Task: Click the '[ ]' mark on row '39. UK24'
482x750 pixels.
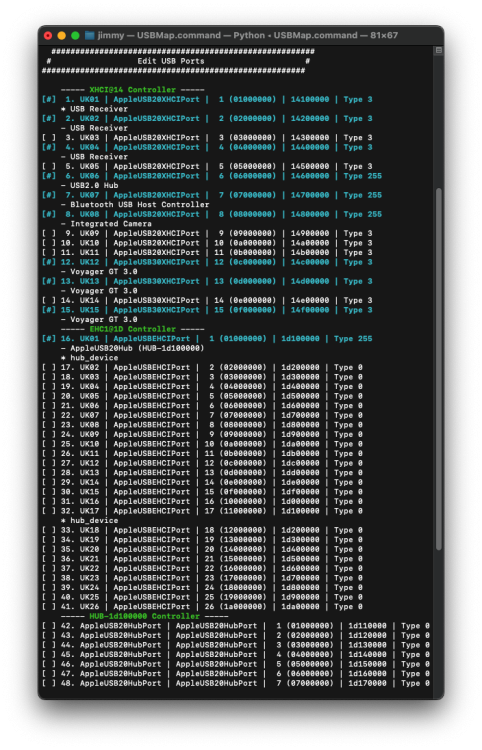Action: coord(49,587)
